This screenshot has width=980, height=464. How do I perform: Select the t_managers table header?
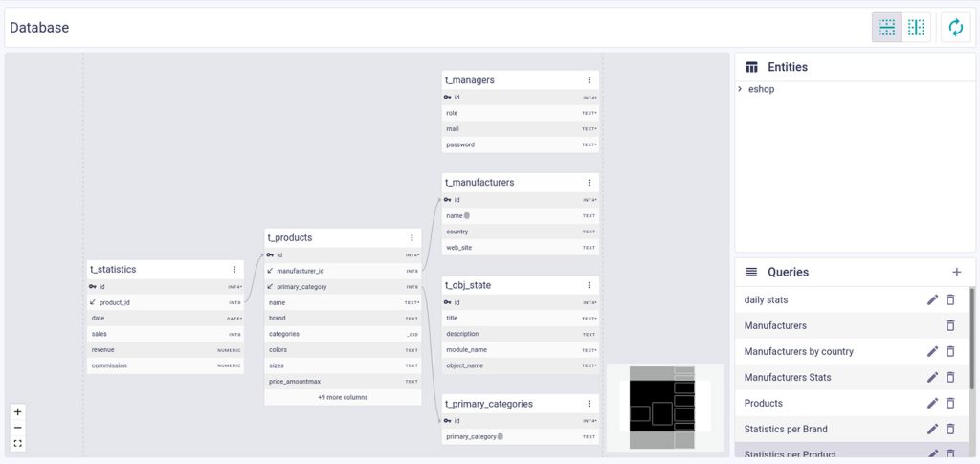click(x=520, y=80)
